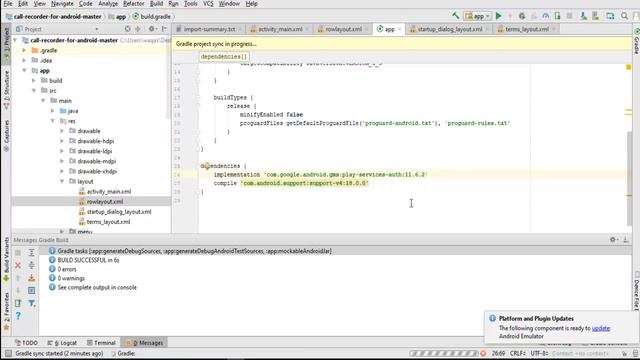Viewport: 640px width, 360px height.
Task: Select See complete output in console message
Action: (x=97, y=287)
